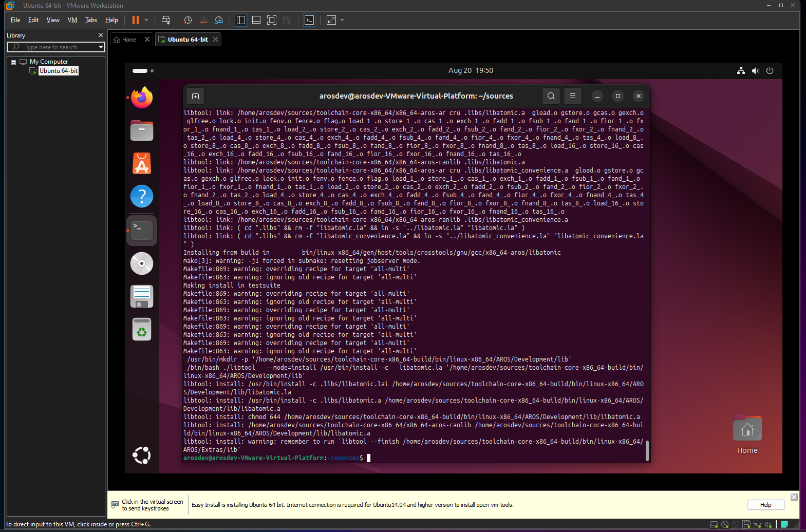
Task: Click the Ubuntu network status icon
Action: [x=741, y=71]
